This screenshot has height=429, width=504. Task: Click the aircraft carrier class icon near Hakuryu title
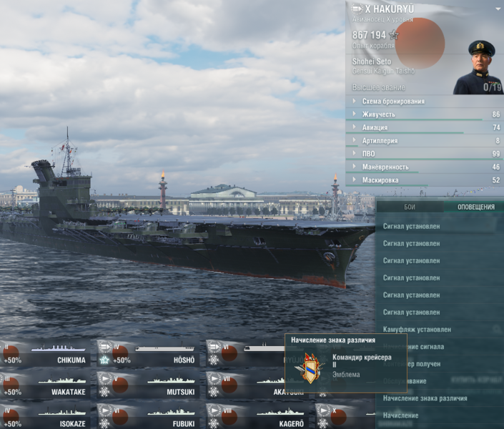click(356, 9)
